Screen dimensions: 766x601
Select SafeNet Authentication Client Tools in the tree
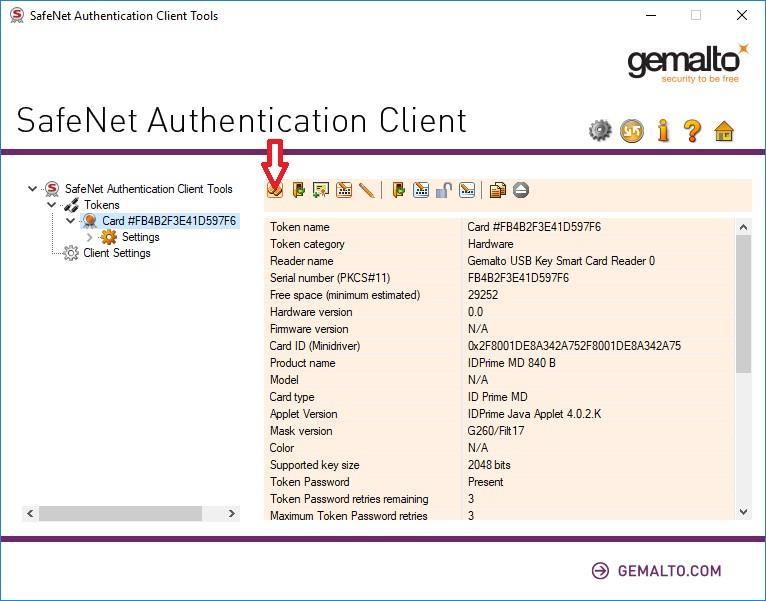(149, 189)
